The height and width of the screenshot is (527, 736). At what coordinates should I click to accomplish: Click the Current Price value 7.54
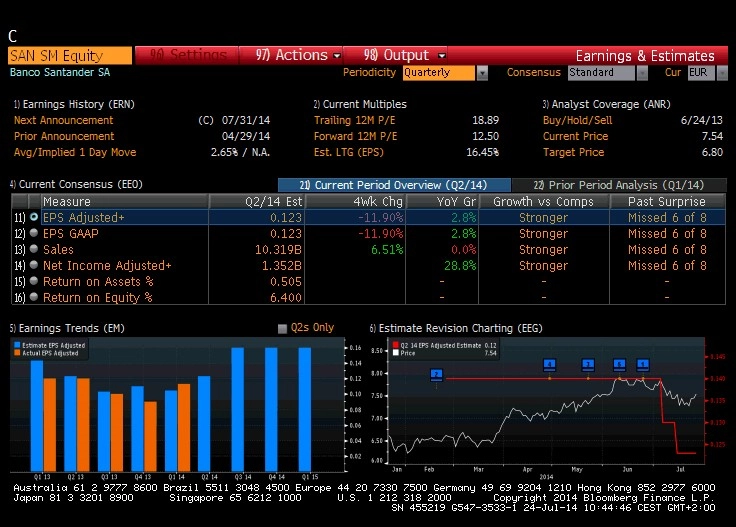coord(712,136)
